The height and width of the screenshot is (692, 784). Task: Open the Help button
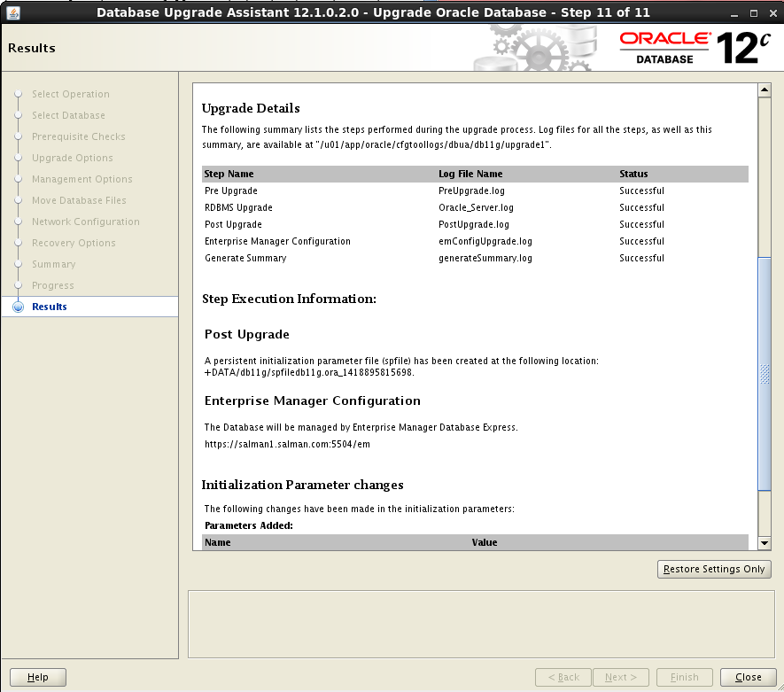pos(38,677)
